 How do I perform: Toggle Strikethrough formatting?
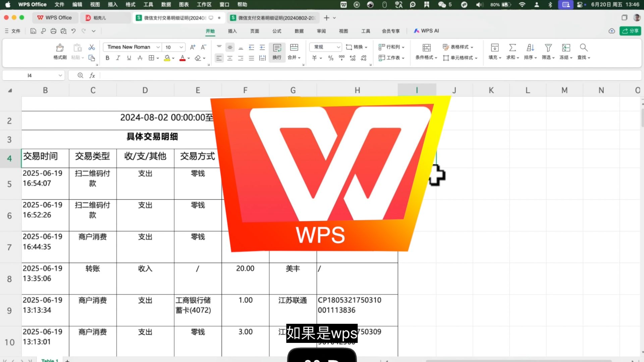(x=140, y=58)
